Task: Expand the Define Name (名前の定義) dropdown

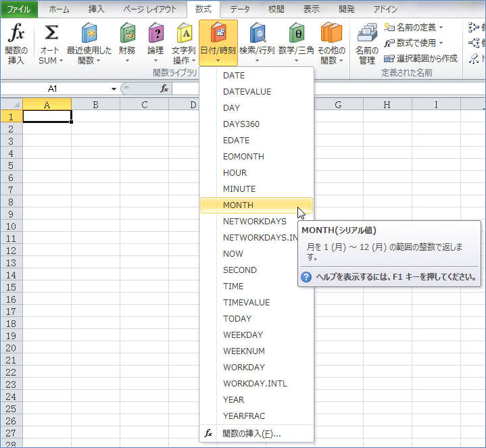Action: tap(441, 28)
